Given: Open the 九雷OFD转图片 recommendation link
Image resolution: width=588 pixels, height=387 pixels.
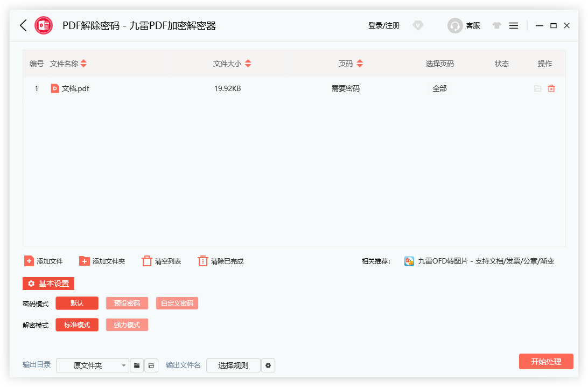Looking at the screenshot, I should [x=486, y=261].
